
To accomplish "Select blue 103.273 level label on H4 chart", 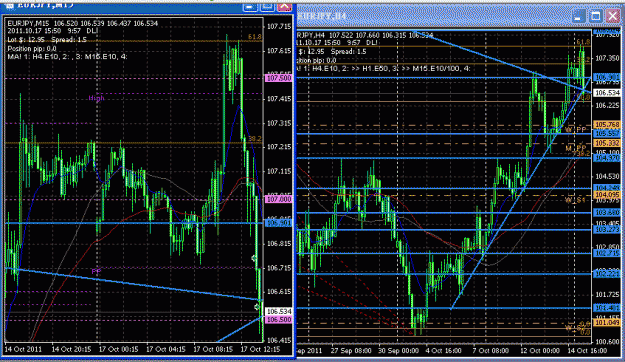I will click(x=607, y=230).
